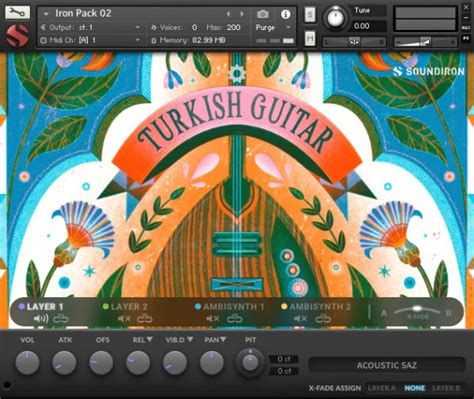Viewport: 474px width, 399px height.
Task: Open the instrument info icon
Action: tap(285, 14)
